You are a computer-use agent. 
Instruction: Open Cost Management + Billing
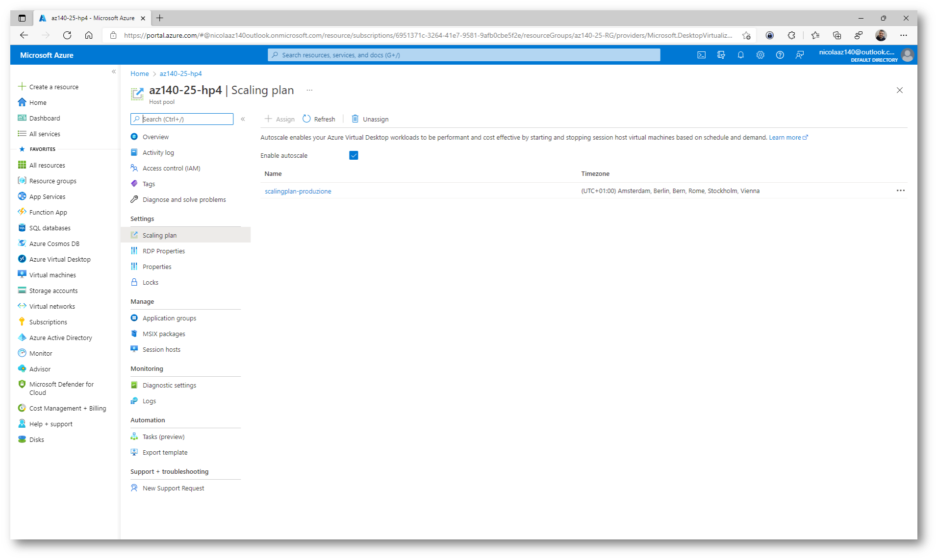(x=67, y=408)
